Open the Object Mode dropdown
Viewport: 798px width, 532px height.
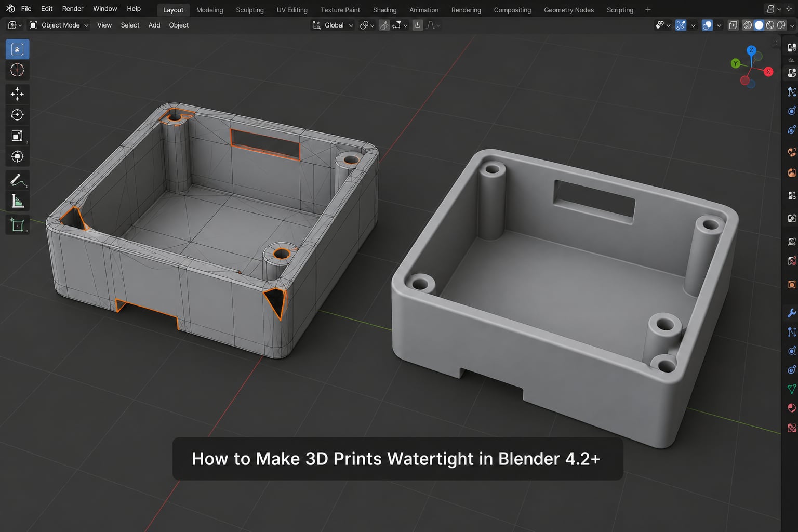point(59,25)
